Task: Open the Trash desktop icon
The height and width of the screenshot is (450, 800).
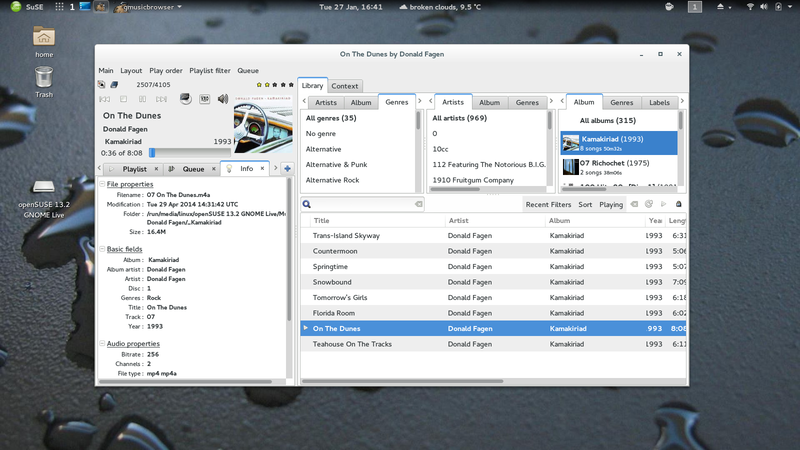Action: [44, 83]
